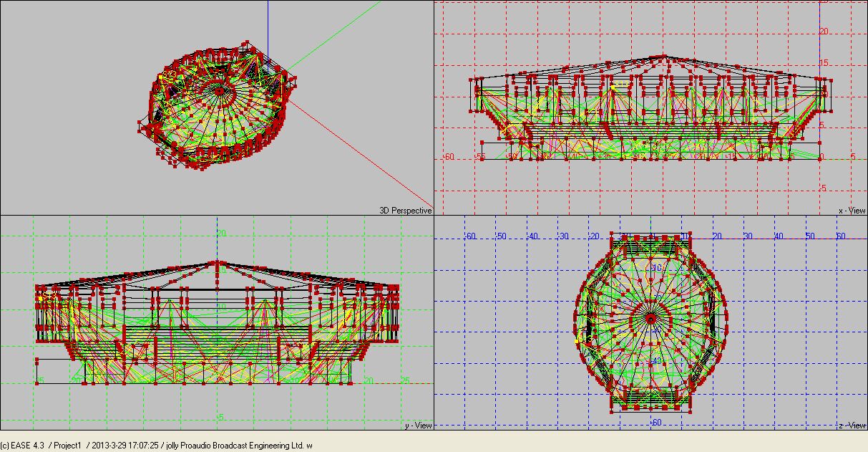Click the y - View pane label
The width and height of the screenshot is (868, 452).
tap(418, 425)
